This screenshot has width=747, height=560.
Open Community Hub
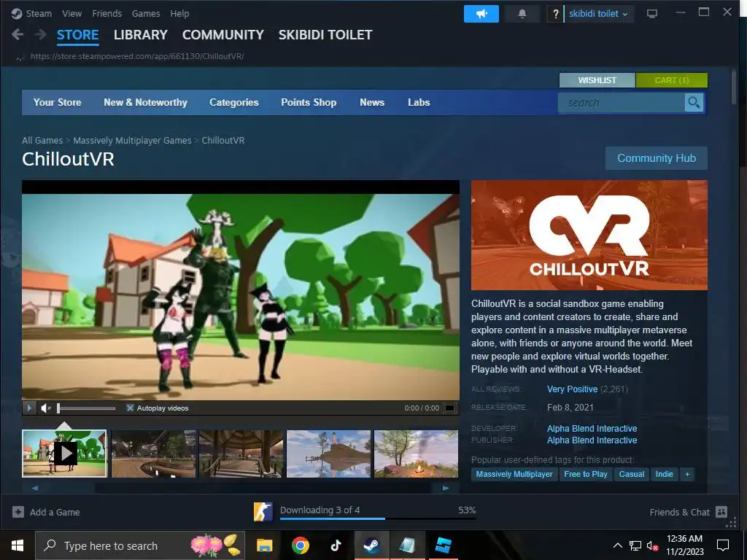[x=657, y=158]
